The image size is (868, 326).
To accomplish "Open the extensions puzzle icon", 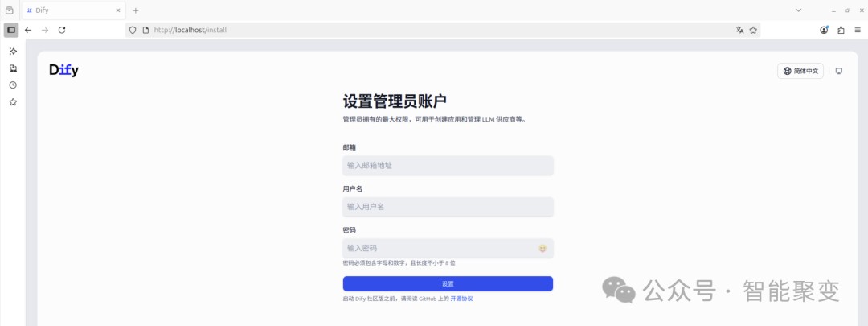I will click(841, 30).
